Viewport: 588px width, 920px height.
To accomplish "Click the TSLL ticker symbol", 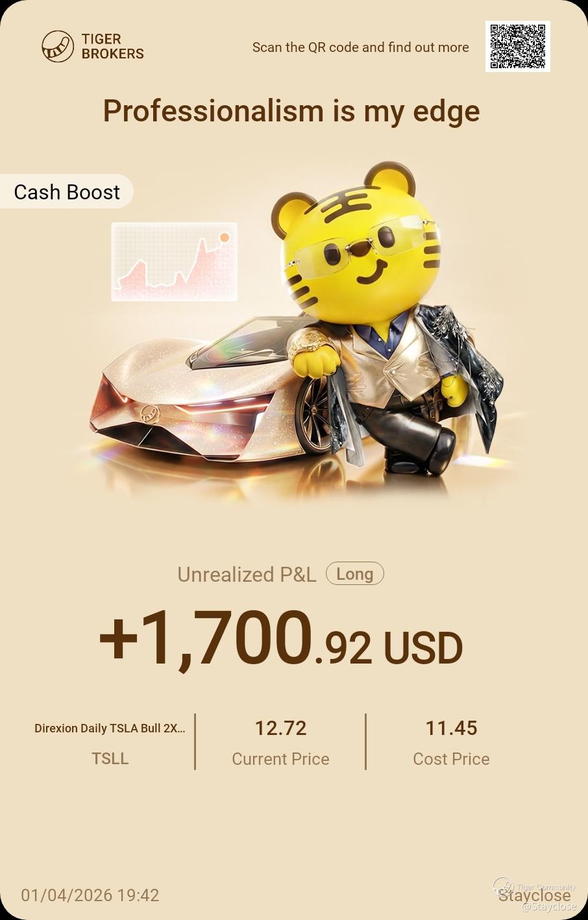I will click(110, 758).
